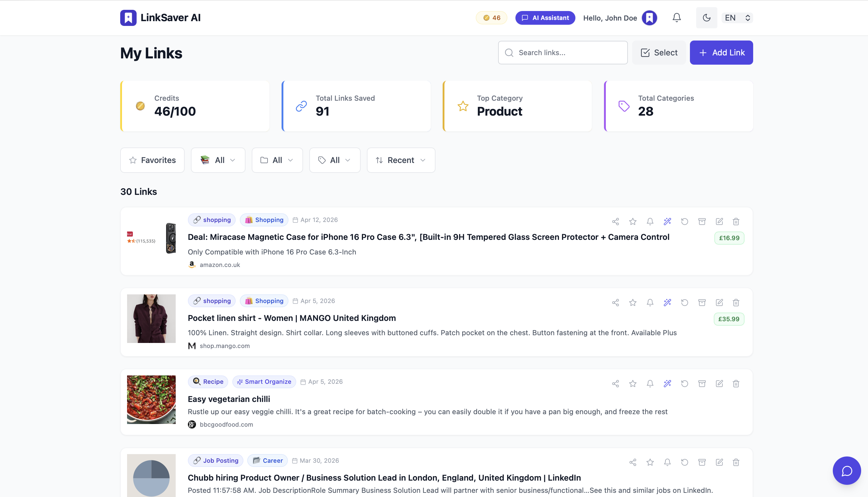The height and width of the screenshot is (497, 868).
Task: Share the Miracase iPhone case link
Action: coord(616,221)
